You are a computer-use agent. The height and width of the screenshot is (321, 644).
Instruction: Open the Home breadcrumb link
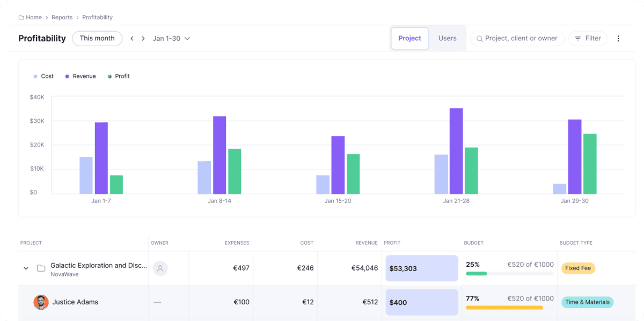[34, 17]
